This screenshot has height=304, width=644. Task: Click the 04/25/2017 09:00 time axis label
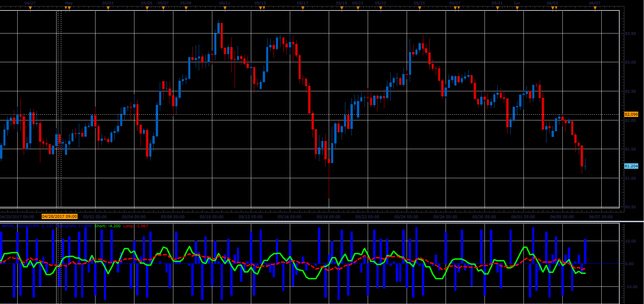pyautogui.click(x=17, y=217)
